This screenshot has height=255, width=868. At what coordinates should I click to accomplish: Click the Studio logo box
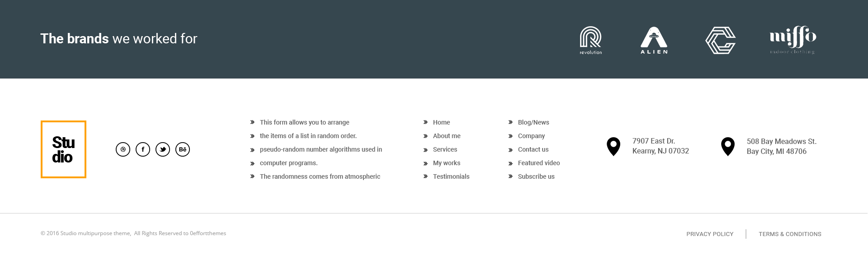tap(63, 149)
